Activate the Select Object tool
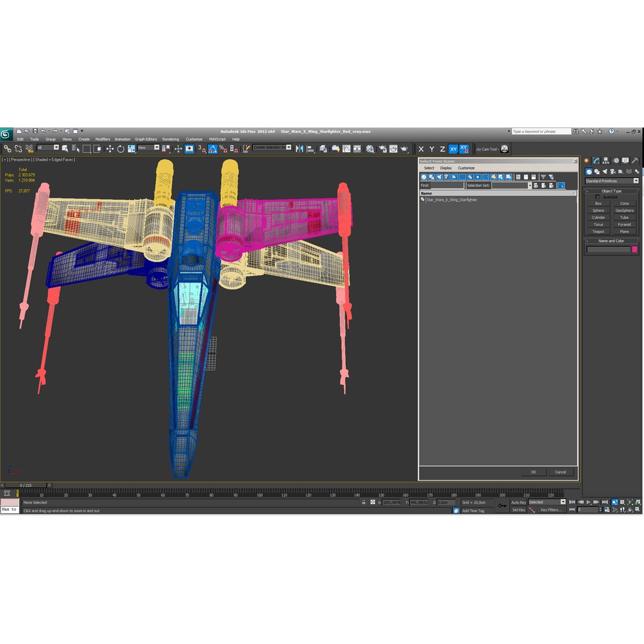 pos(65,148)
